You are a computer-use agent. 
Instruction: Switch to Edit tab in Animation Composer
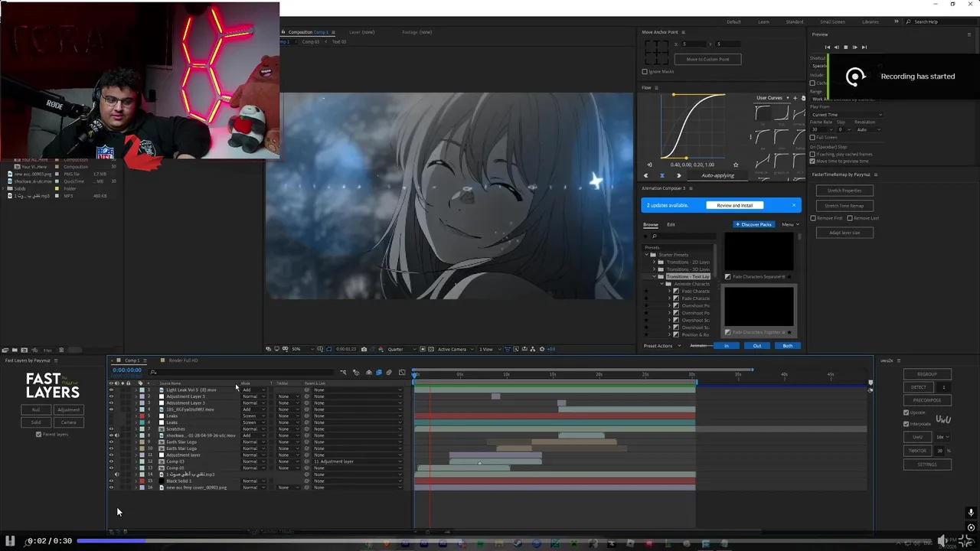tap(671, 224)
